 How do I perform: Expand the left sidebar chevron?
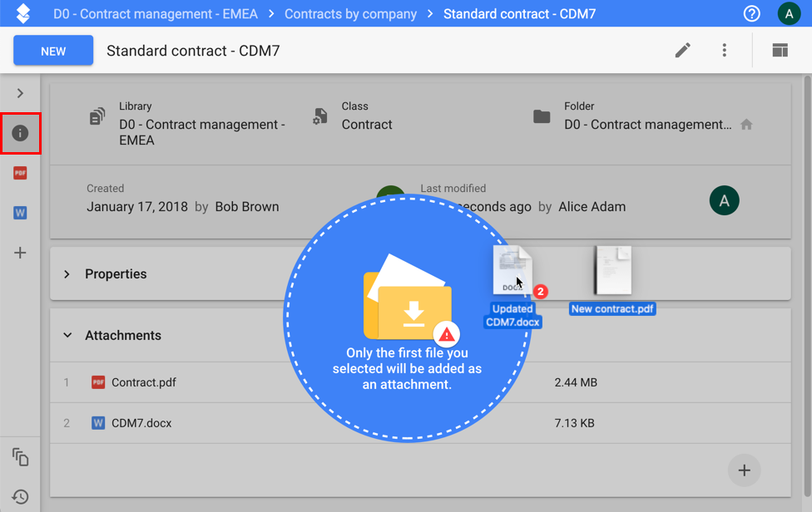(20, 93)
